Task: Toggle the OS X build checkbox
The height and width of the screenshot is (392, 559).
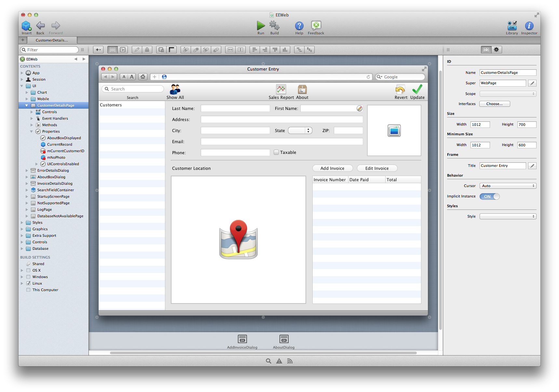Action: 28,270
